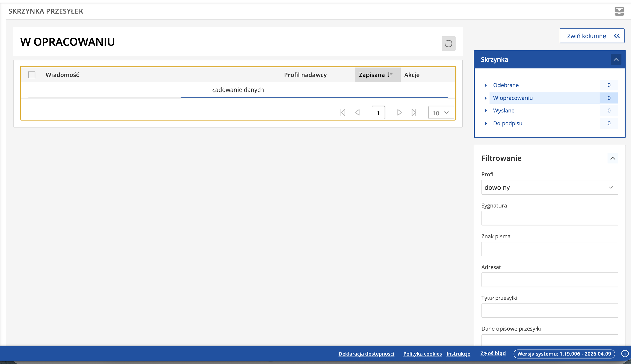Collapse the Filtrowanie section
The width and height of the screenshot is (631, 364).
[613, 158]
